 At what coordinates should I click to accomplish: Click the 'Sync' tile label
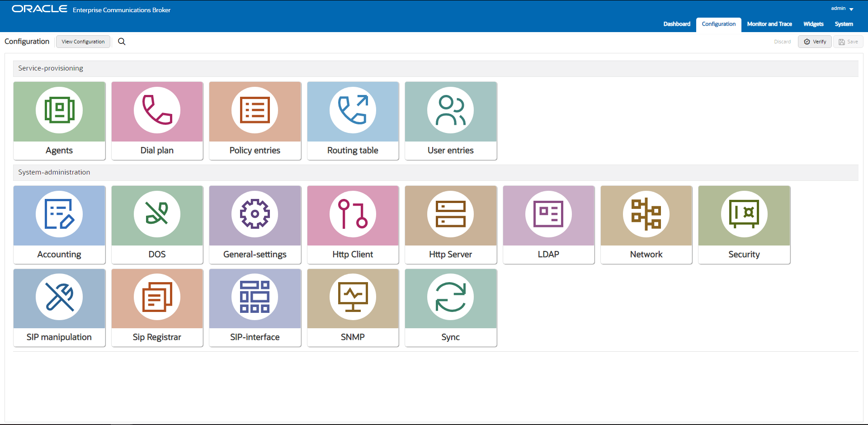(x=451, y=337)
